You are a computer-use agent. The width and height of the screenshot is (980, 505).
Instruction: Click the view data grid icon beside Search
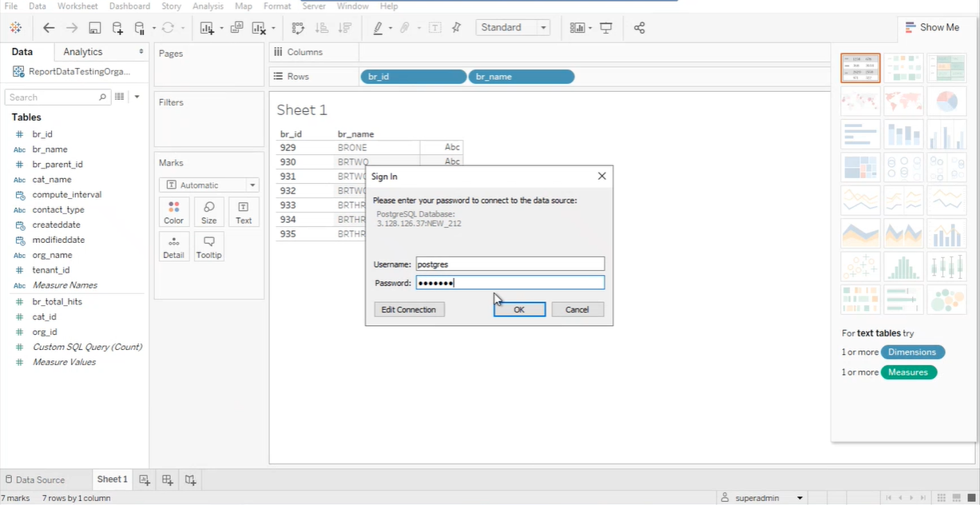(120, 97)
